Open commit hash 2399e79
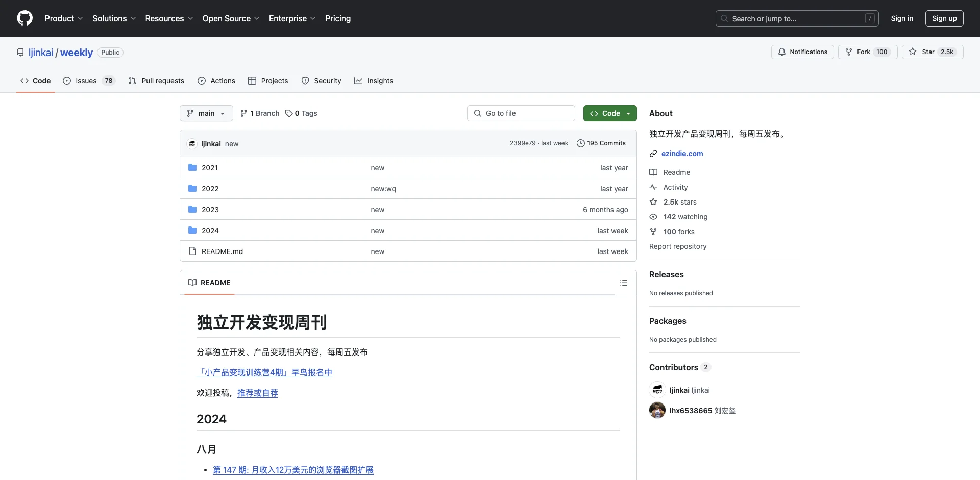This screenshot has height=480, width=980. click(x=523, y=143)
